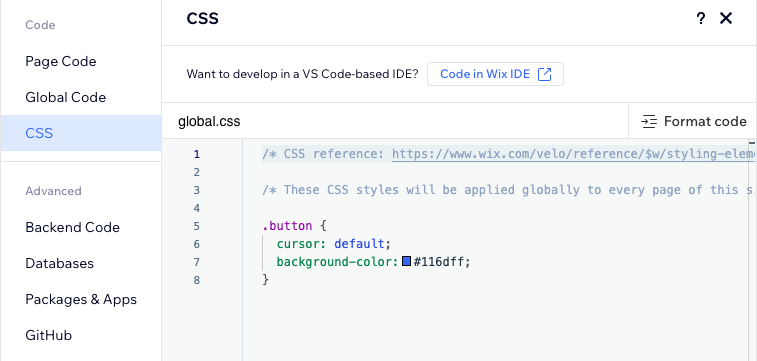Click the blue #116dff color swatch
This screenshot has height=361, width=757.
coord(407,262)
